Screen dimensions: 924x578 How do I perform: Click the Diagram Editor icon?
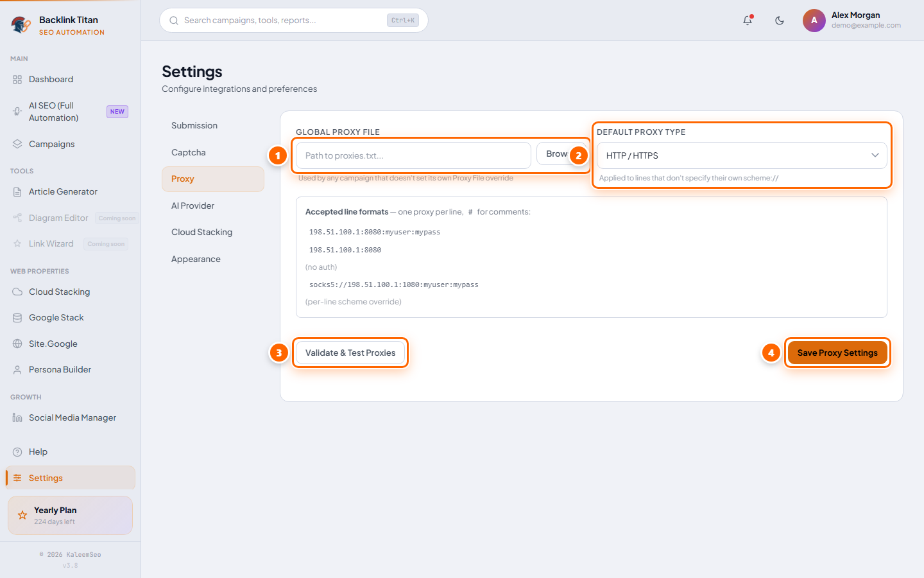[x=17, y=218]
